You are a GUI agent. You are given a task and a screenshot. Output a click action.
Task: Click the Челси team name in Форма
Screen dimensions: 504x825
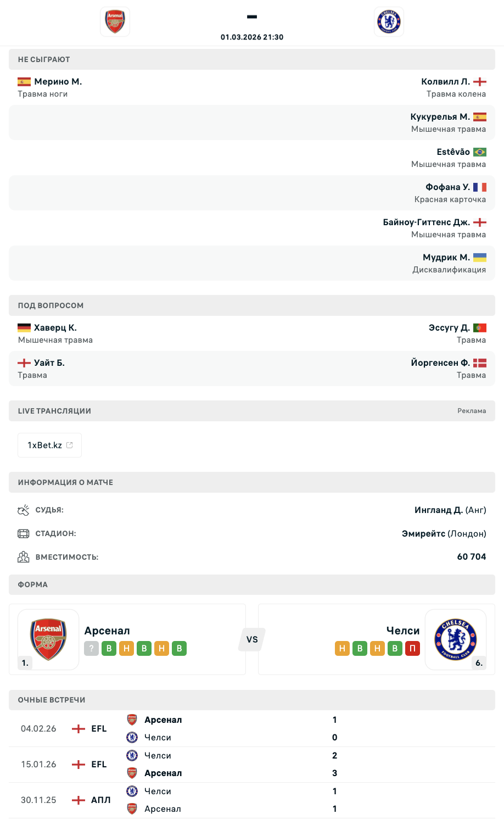(x=402, y=631)
